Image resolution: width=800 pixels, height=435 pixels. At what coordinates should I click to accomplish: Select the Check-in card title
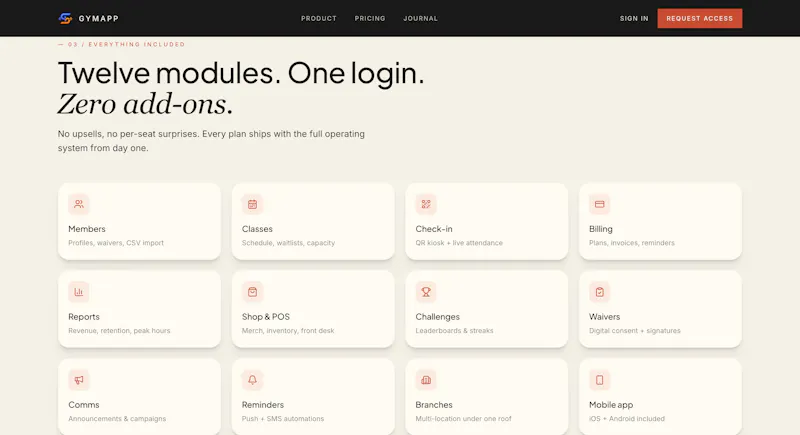click(434, 229)
